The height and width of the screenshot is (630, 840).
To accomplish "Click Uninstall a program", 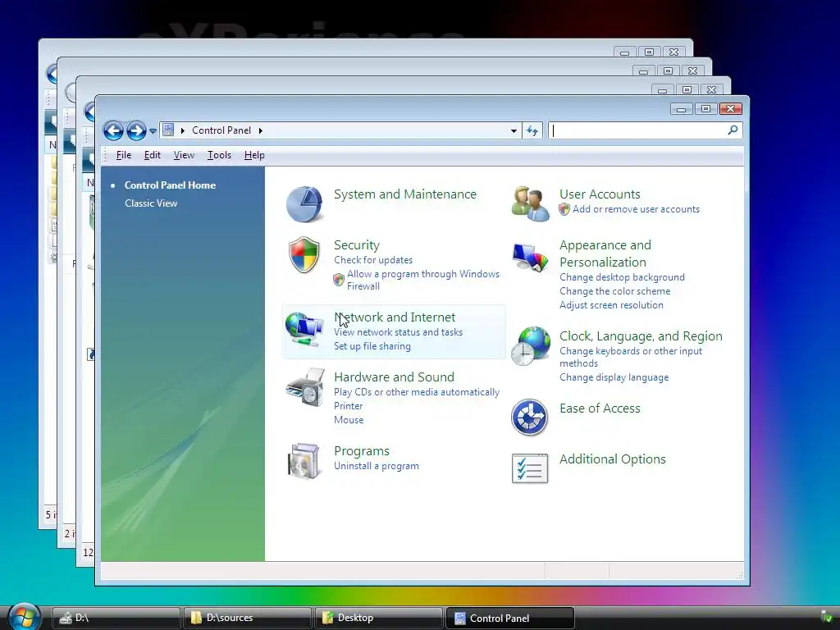I will [x=376, y=466].
